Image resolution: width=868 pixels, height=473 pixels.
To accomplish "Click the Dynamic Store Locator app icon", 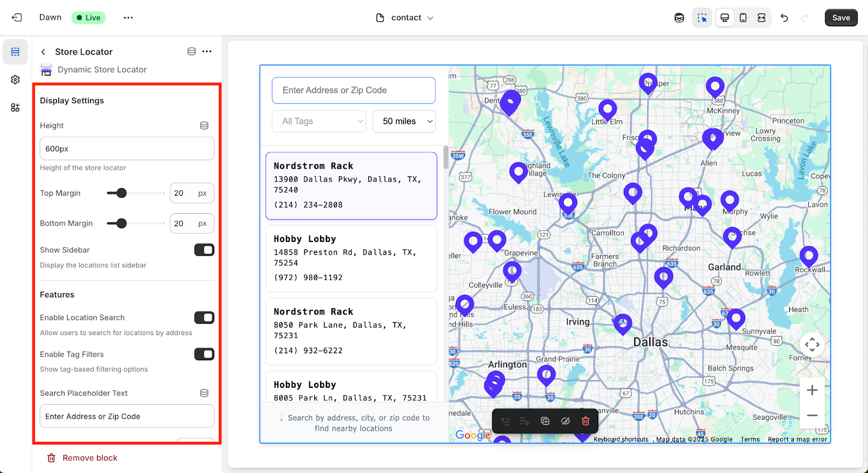I will tap(46, 69).
